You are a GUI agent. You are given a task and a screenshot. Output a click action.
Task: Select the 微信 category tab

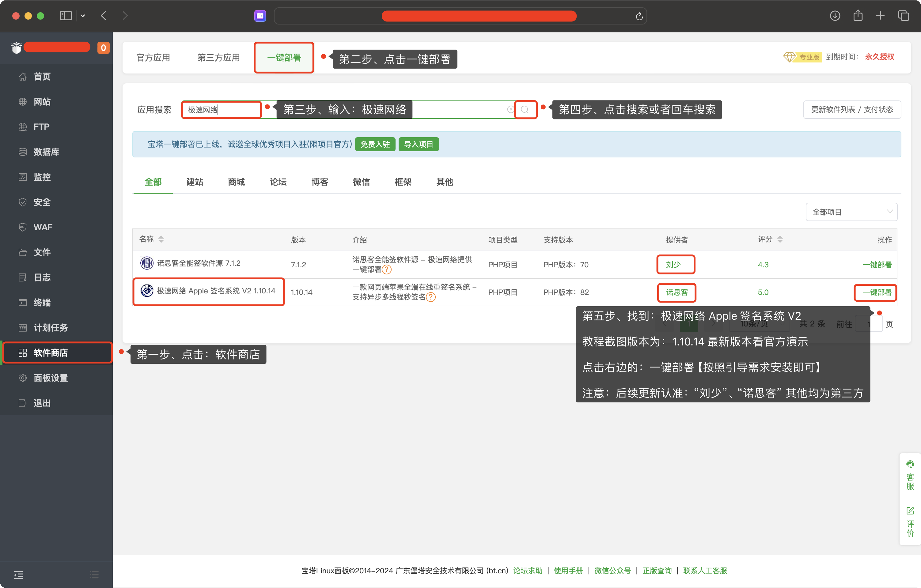pos(362,182)
